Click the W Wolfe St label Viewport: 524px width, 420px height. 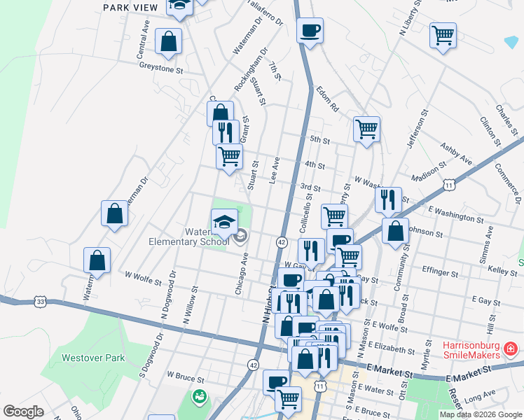143,279
